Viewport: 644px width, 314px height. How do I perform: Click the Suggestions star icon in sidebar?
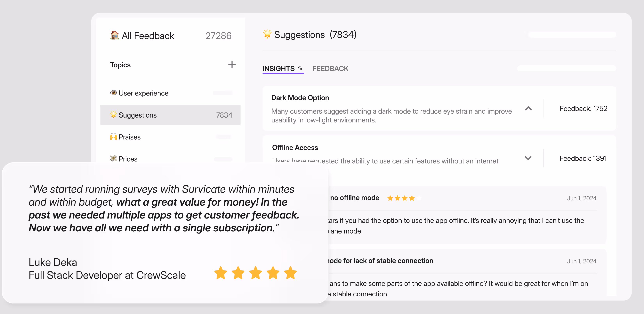tap(114, 115)
